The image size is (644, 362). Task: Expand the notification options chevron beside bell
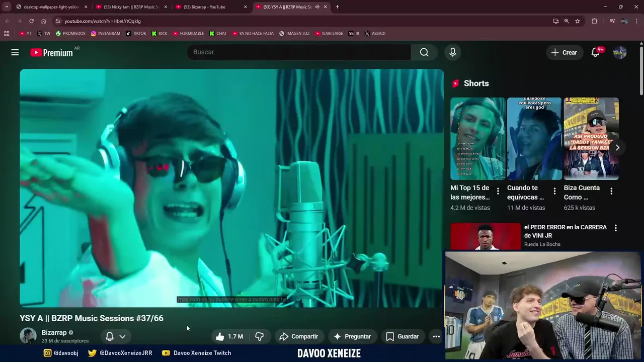pyautogui.click(x=122, y=336)
